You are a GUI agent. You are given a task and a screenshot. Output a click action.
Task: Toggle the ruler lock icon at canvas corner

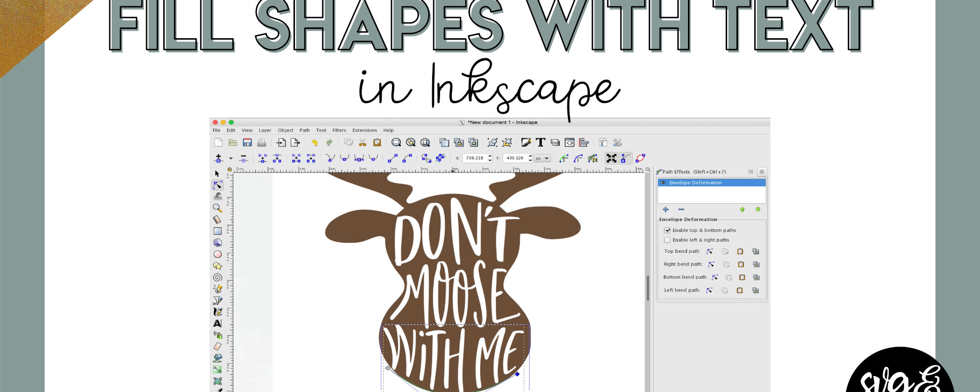pos(229,170)
